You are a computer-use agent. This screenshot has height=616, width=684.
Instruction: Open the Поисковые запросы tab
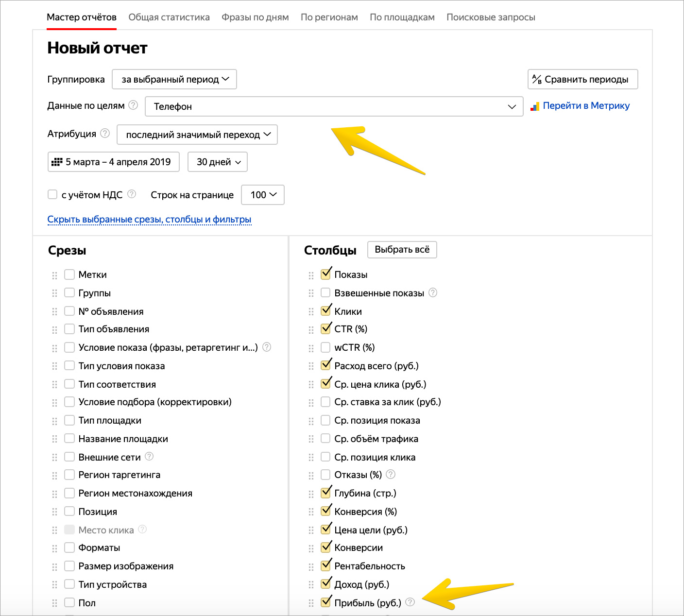click(491, 17)
